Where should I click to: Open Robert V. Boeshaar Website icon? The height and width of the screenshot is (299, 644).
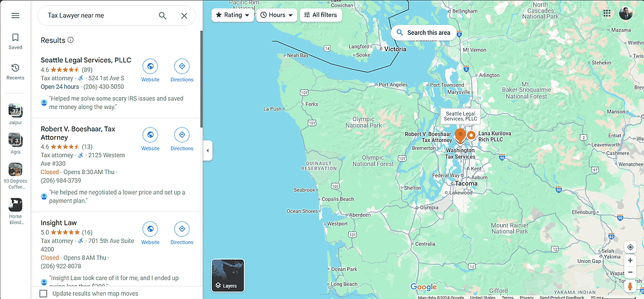pyautogui.click(x=150, y=135)
